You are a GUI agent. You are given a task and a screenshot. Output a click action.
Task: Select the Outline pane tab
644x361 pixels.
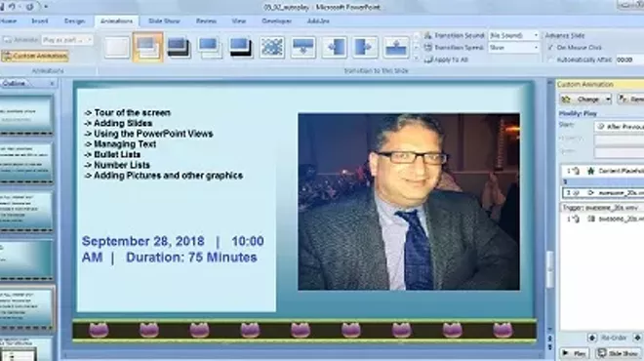pyautogui.click(x=14, y=83)
